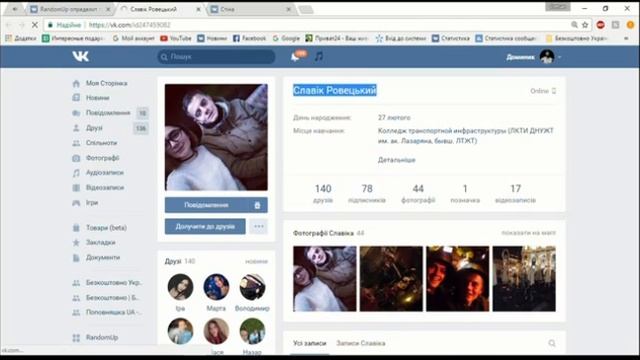This screenshot has height=360, width=640.
Task: Close the Славік Ровецький browser tab
Action: 198,9
